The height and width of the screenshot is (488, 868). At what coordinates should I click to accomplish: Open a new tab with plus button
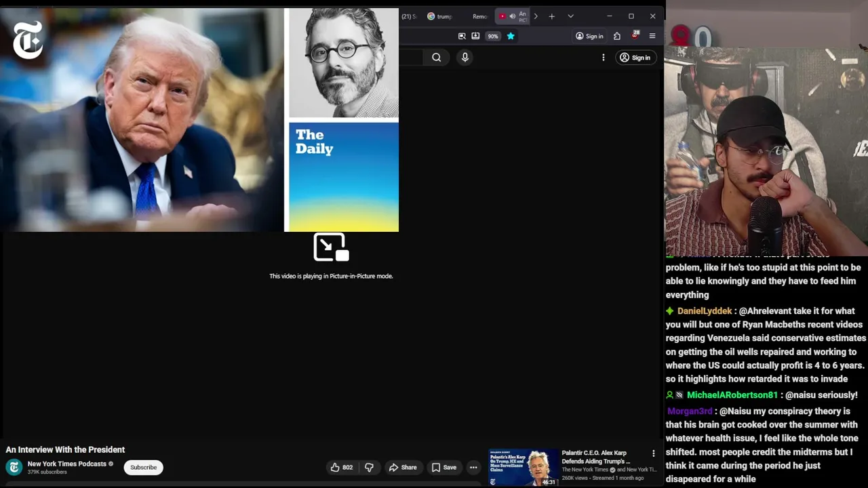552,16
